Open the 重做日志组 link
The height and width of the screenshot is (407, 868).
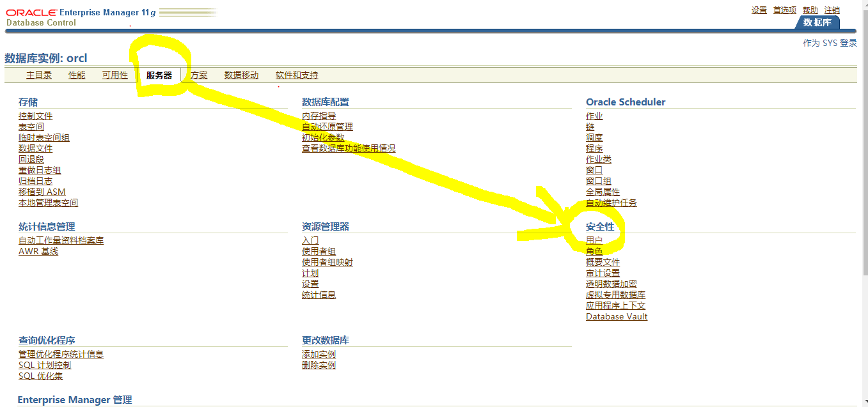coord(40,170)
